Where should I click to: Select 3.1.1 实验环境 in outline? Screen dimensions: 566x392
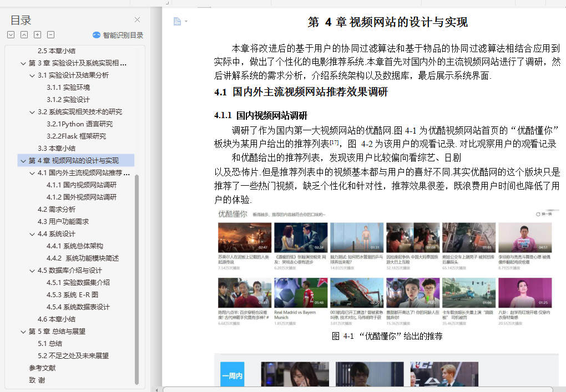(x=68, y=87)
